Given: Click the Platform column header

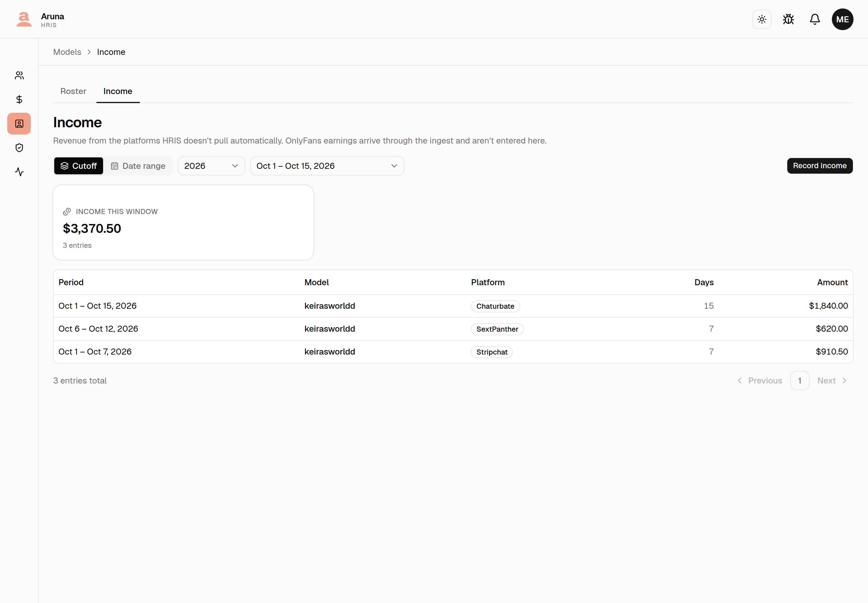Looking at the screenshot, I should [x=488, y=282].
